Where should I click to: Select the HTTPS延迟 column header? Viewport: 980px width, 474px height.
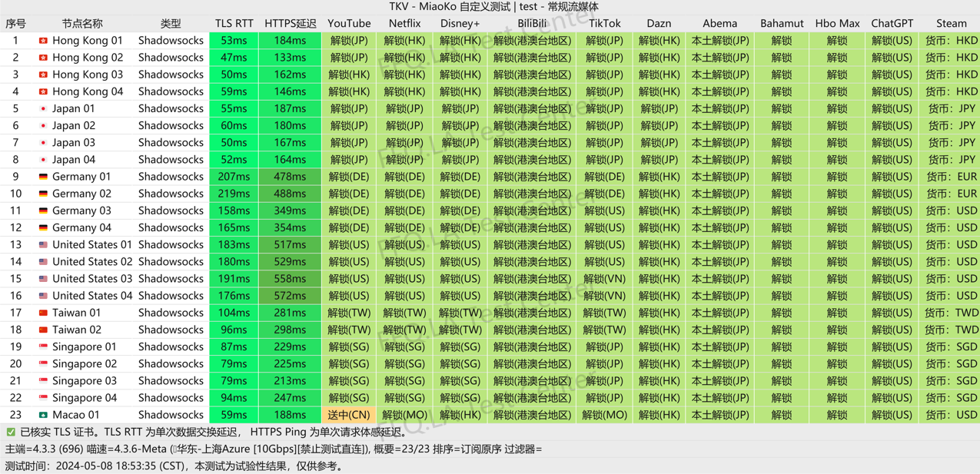pyautogui.click(x=290, y=24)
